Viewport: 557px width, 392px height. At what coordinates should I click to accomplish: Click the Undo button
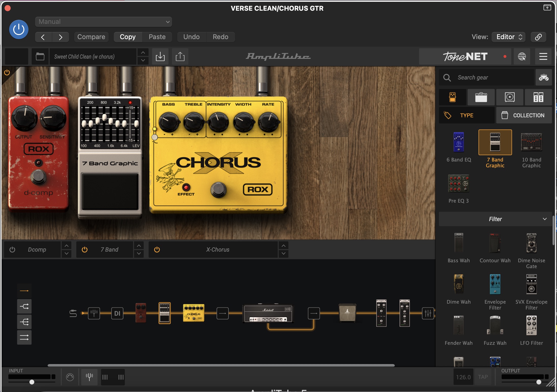(x=191, y=37)
